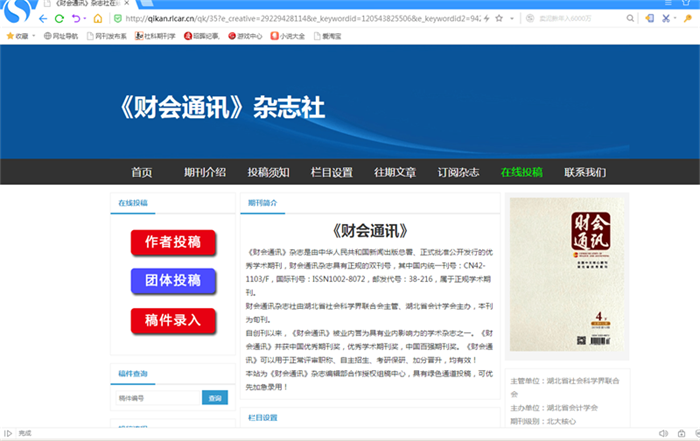
Task: Open the 小说大全 bookmark
Action: [x=288, y=36]
